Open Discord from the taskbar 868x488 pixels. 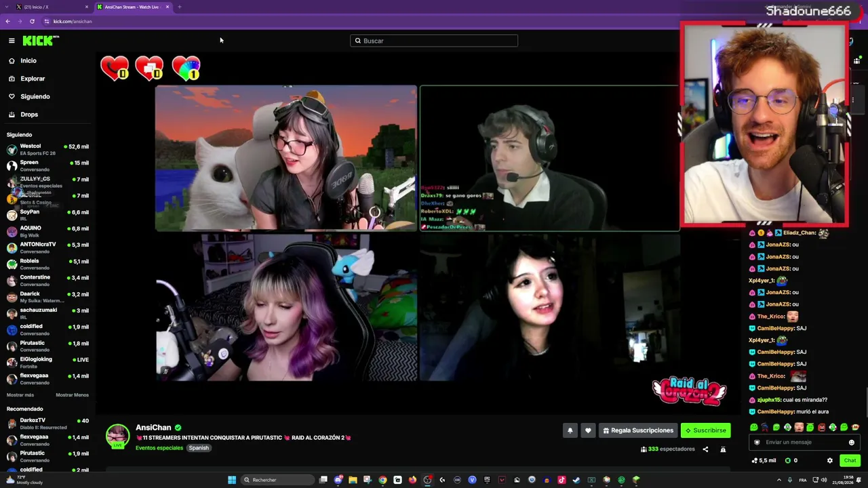pyautogui.click(x=338, y=480)
